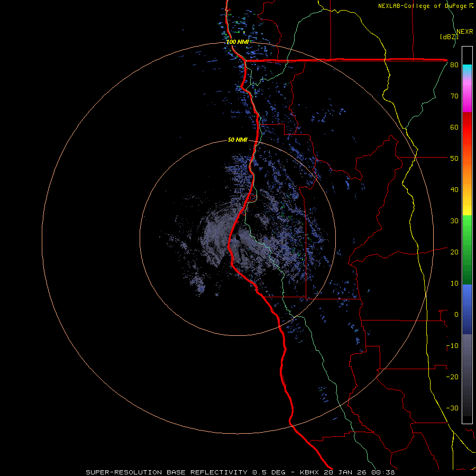Click the "20 JAN 26 00:38" timestamp
Image resolution: width=476 pixels, height=476 pixels.
pos(360,472)
